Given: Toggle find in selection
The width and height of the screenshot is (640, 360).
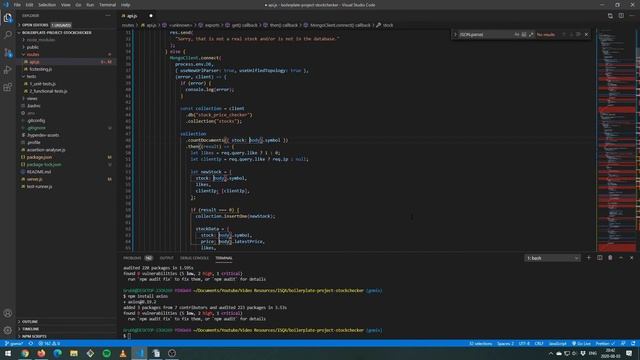Looking at the screenshot, I should (578, 35).
